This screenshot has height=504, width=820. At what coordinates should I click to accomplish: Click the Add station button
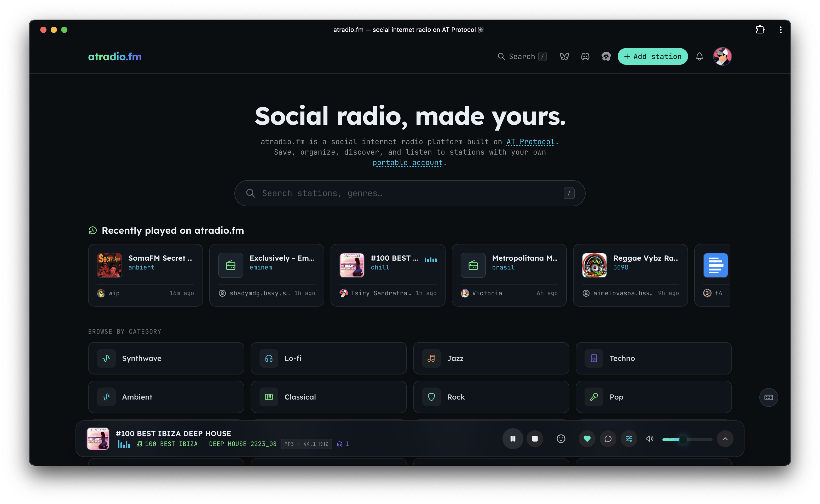click(x=652, y=57)
